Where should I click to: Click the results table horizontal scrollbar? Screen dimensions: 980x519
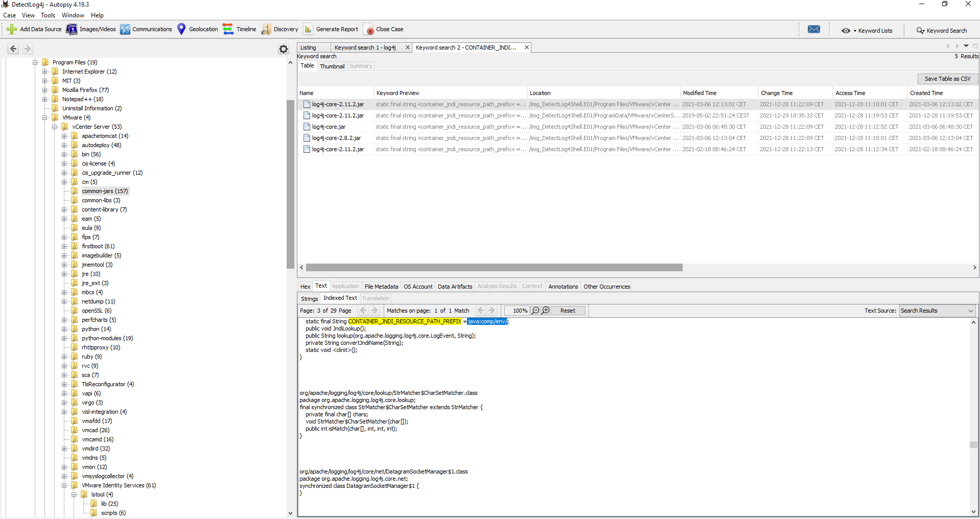(x=494, y=268)
